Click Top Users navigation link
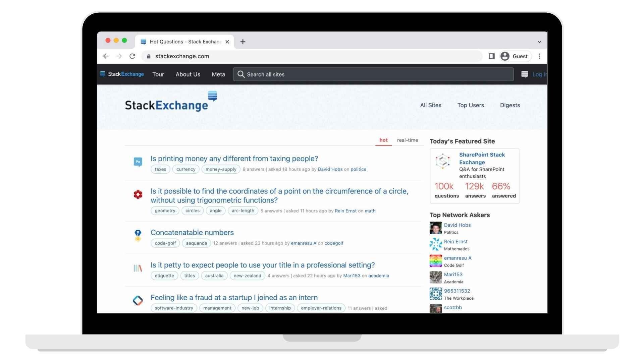The image size is (644, 362). tap(471, 105)
